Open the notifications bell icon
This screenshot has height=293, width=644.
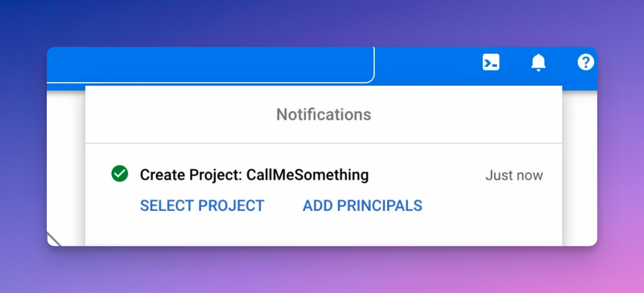coord(538,63)
